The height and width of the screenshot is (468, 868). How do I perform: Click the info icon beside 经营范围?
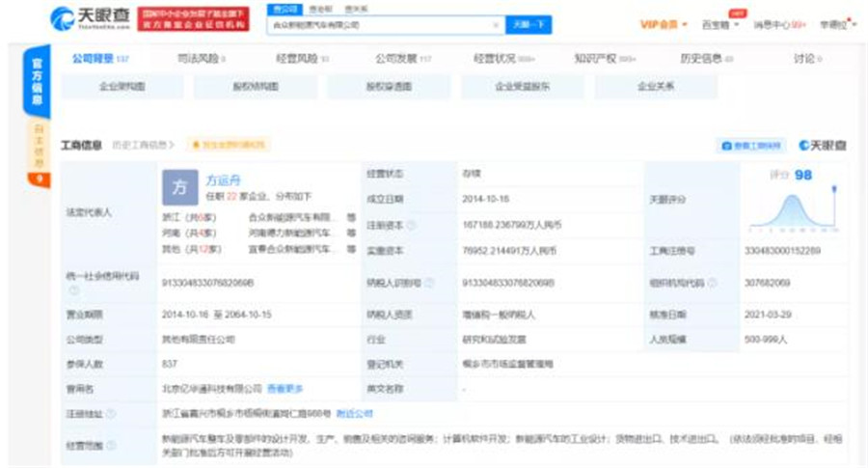point(111,445)
